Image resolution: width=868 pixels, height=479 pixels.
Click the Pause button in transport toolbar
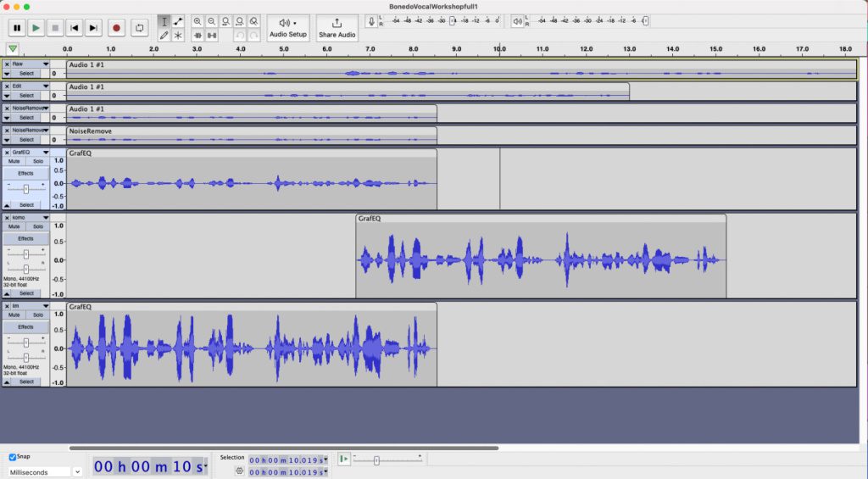tap(17, 28)
